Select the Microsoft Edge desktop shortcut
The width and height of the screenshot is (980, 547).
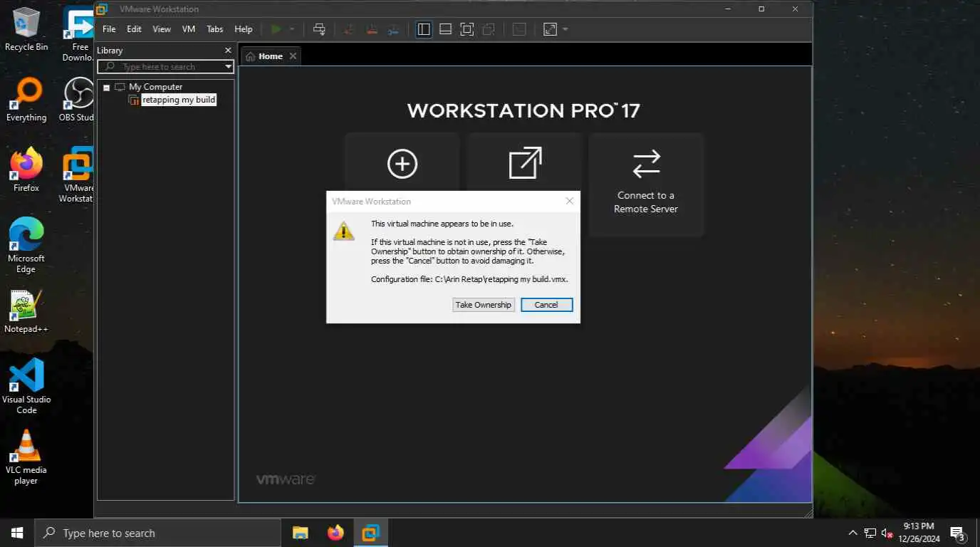coord(26,245)
